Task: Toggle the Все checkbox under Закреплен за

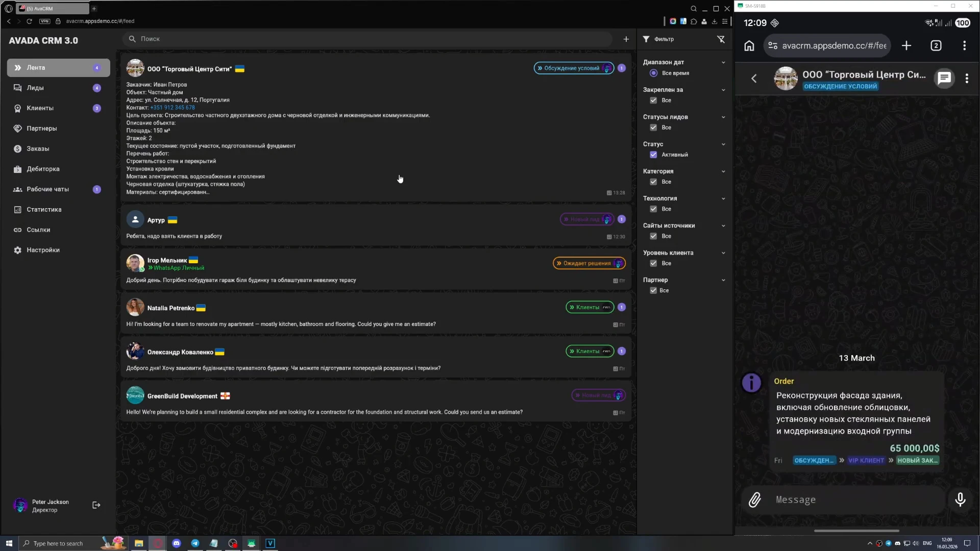Action: pos(653,101)
